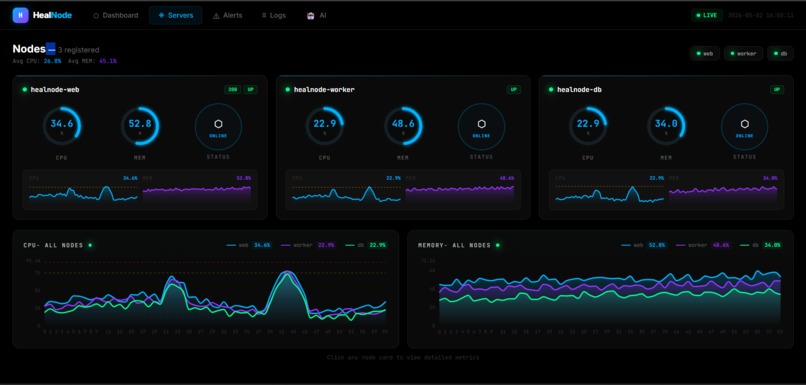Click the UP badge on healnode-web

[x=251, y=89]
